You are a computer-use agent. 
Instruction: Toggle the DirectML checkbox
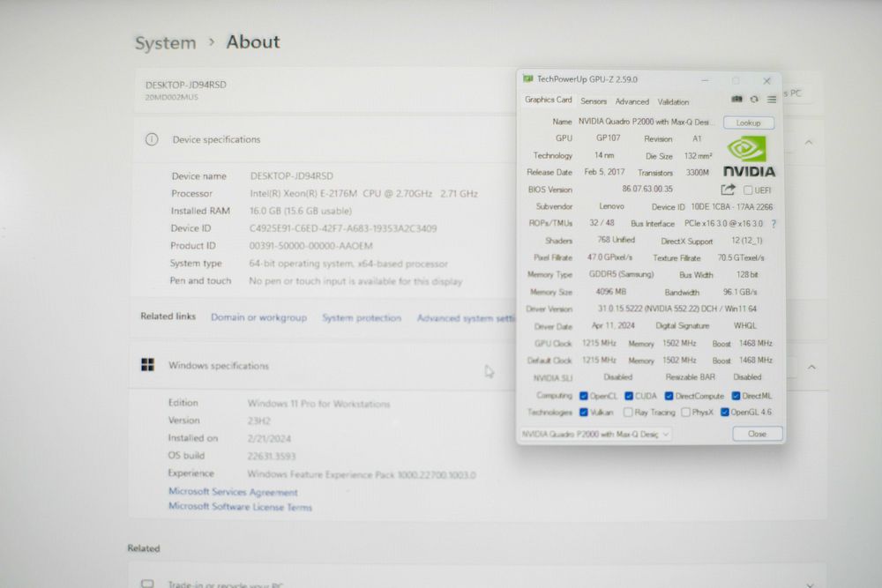(736, 396)
